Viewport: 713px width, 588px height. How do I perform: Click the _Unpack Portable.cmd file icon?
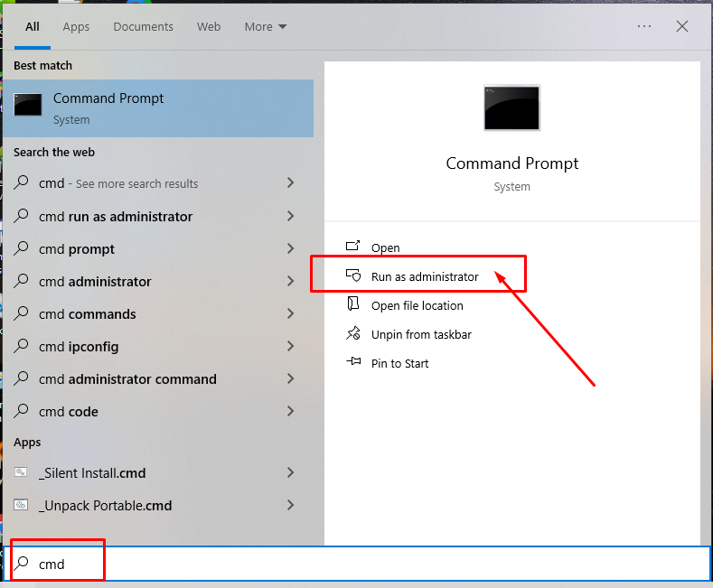click(x=22, y=506)
